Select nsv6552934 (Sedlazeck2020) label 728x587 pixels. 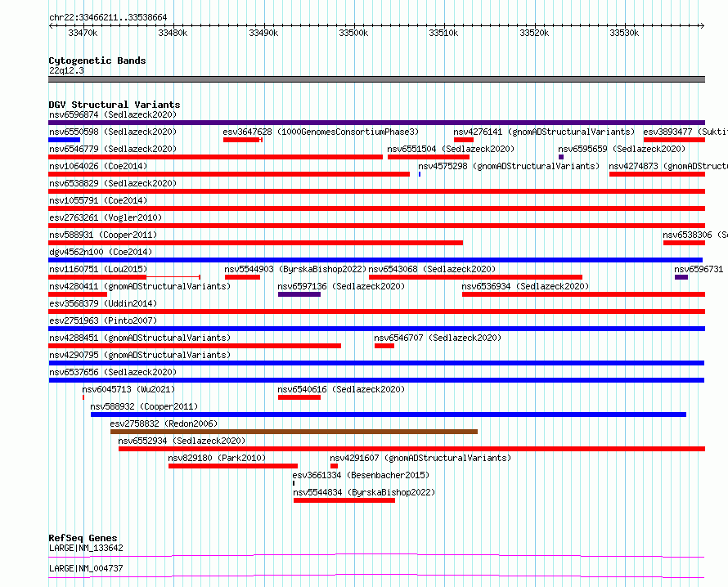click(x=182, y=441)
